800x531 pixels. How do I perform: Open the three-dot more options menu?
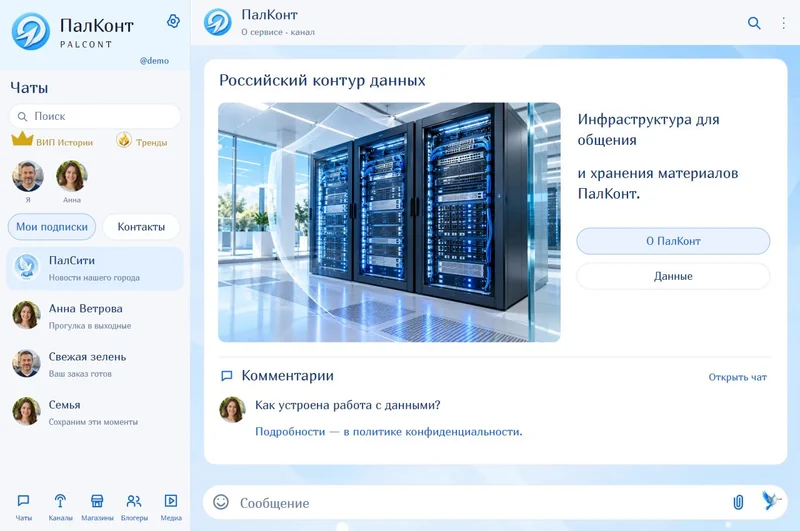[x=783, y=23]
